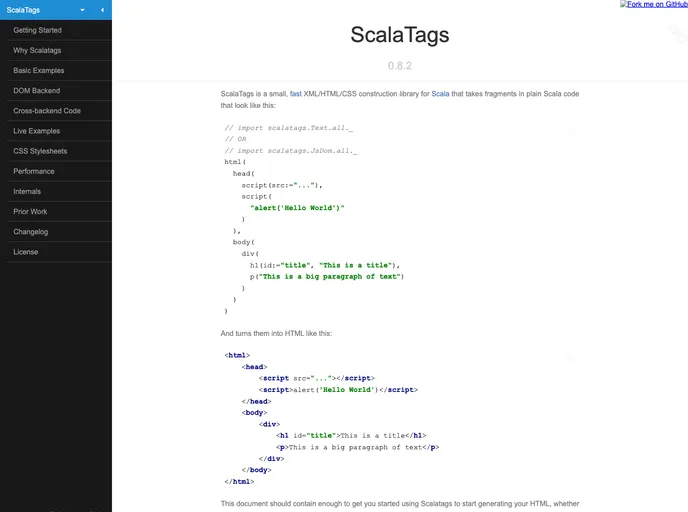Click the ScalaTags page heading
This screenshot has width=688, height=512.
coord(400,35)
